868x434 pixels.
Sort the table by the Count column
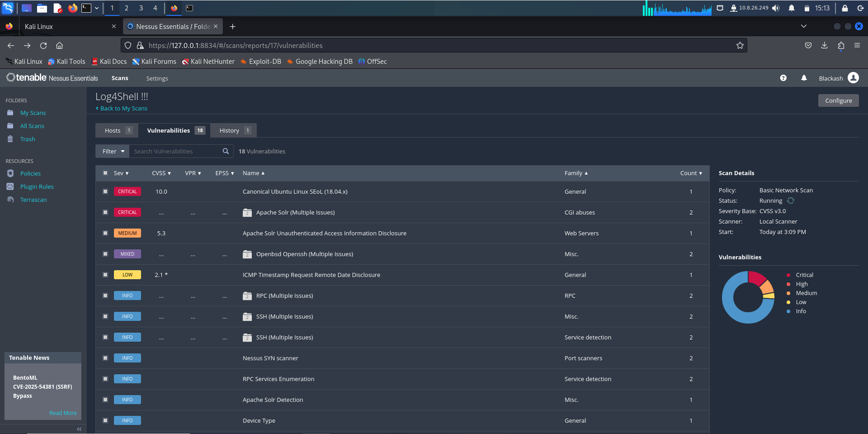click(691, 173)
